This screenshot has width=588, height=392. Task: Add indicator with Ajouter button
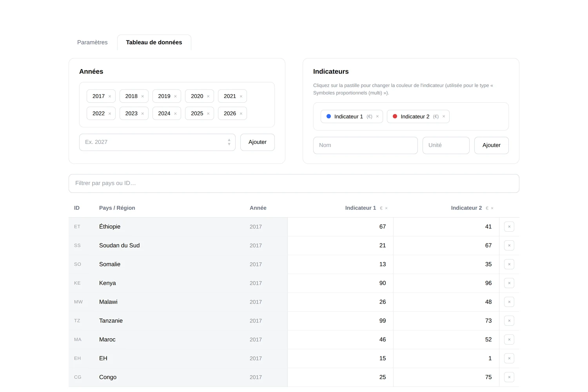point(492,145)
